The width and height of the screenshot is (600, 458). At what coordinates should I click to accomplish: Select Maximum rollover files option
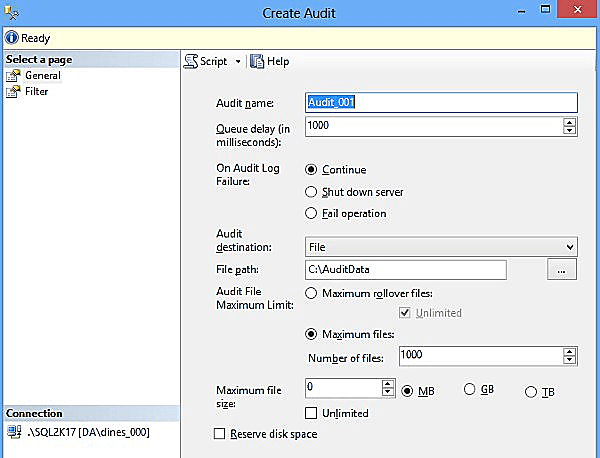click(x=311, y=292)
